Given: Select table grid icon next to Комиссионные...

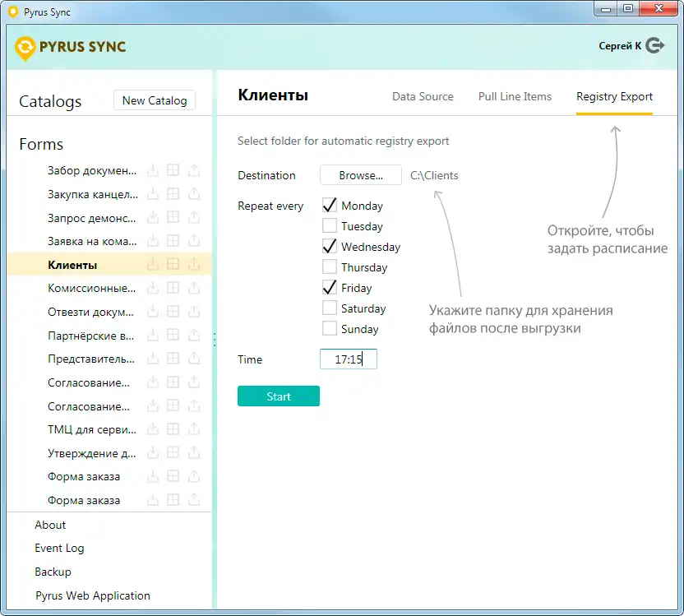Looking at the screenshot, I should pyautogui.click(x=173, y=288).
